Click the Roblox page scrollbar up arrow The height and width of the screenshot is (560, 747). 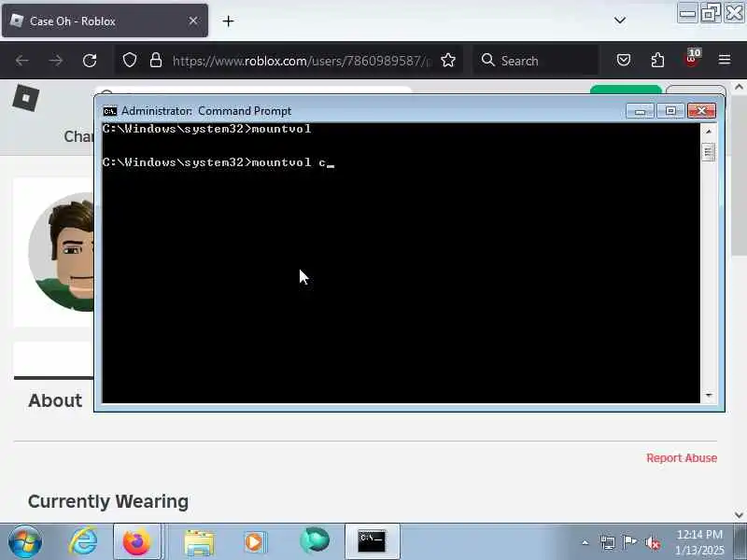pos(739,87)
